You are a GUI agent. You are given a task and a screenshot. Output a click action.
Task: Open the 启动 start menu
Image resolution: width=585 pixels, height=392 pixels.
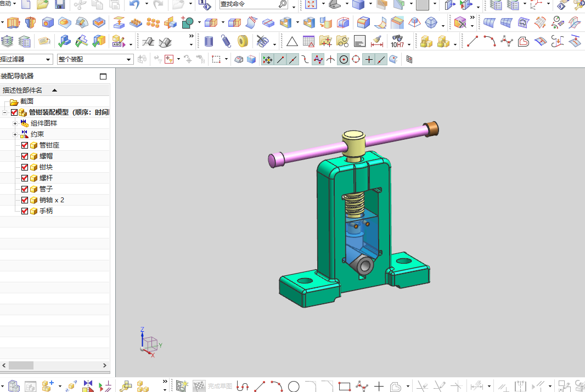coord(8,4)
